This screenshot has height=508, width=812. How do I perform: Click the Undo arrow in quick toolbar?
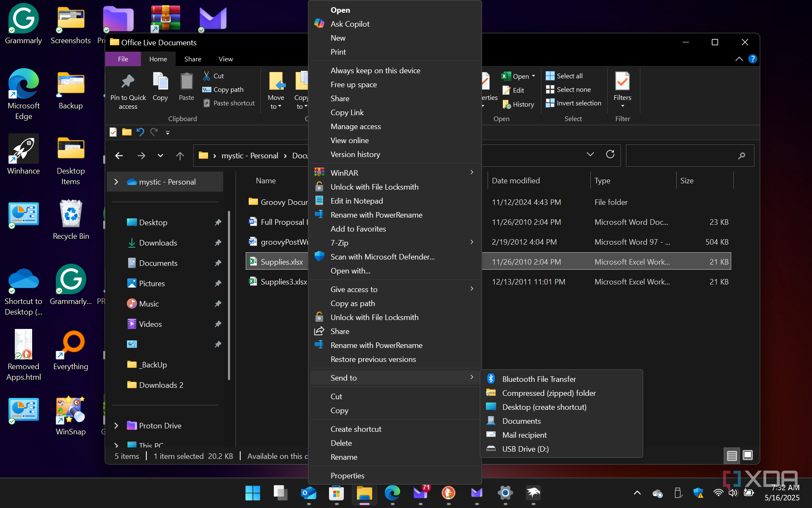140,132
